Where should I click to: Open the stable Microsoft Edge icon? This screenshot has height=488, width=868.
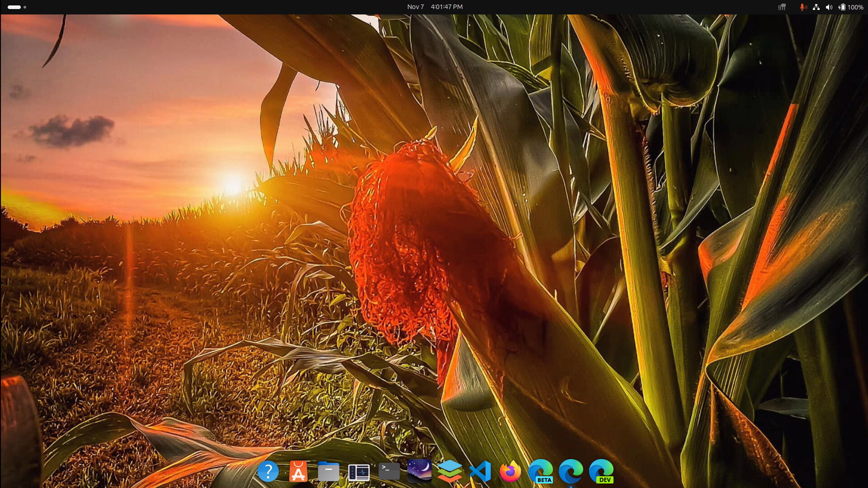click(x=571, y=471)
